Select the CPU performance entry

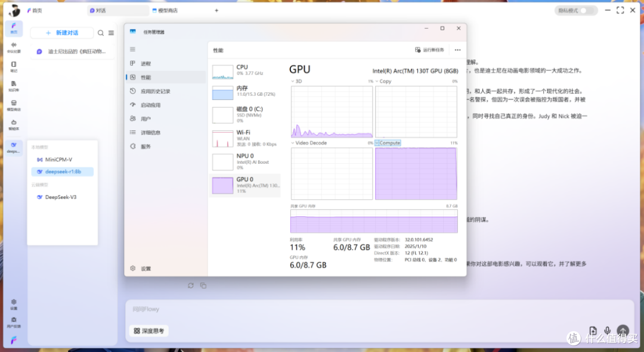click(x=246, y=71)
